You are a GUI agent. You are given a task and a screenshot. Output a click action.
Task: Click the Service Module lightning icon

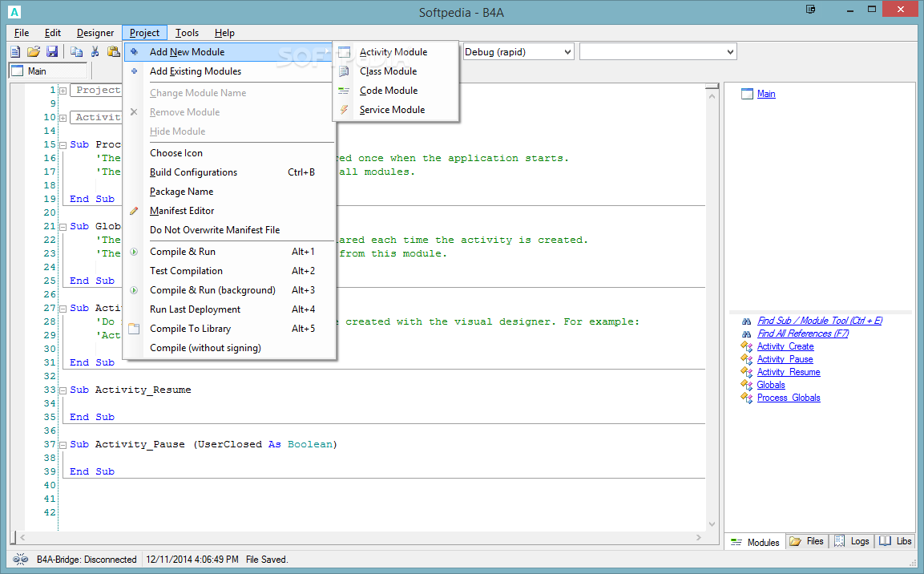pyautogui.click(x=344, y=110)
